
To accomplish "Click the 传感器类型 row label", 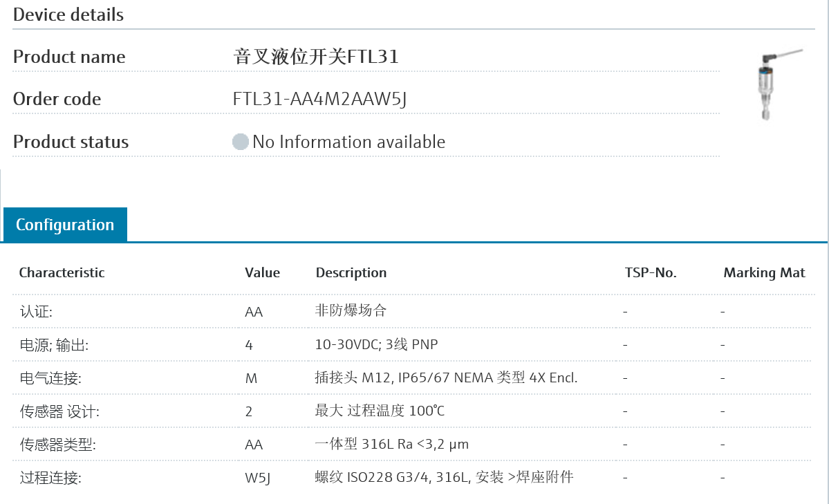I will pos(57,445).
